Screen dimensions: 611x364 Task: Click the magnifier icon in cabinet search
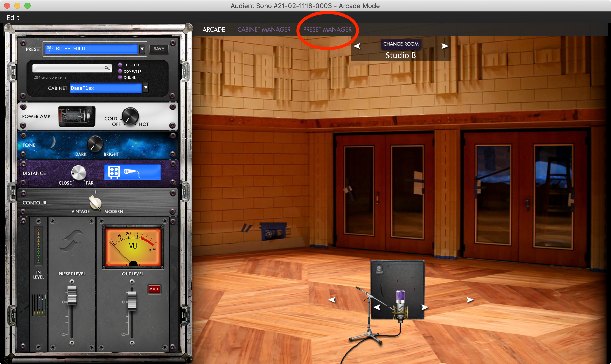pos(107,68)
